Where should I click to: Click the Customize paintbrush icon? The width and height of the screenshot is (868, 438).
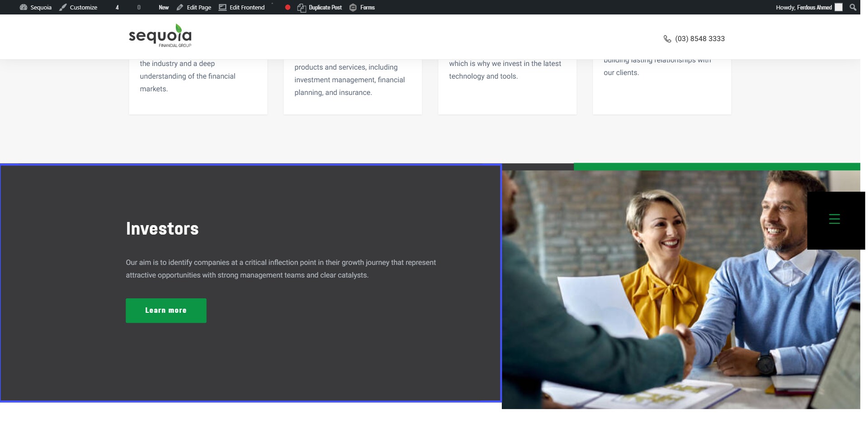(x=63, y=7)
